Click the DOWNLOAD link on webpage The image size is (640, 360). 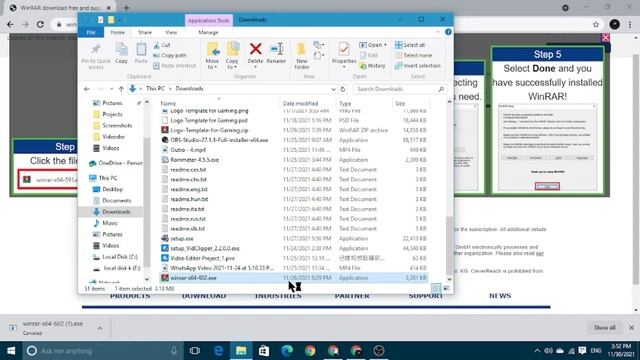click(x=204, y=296)
